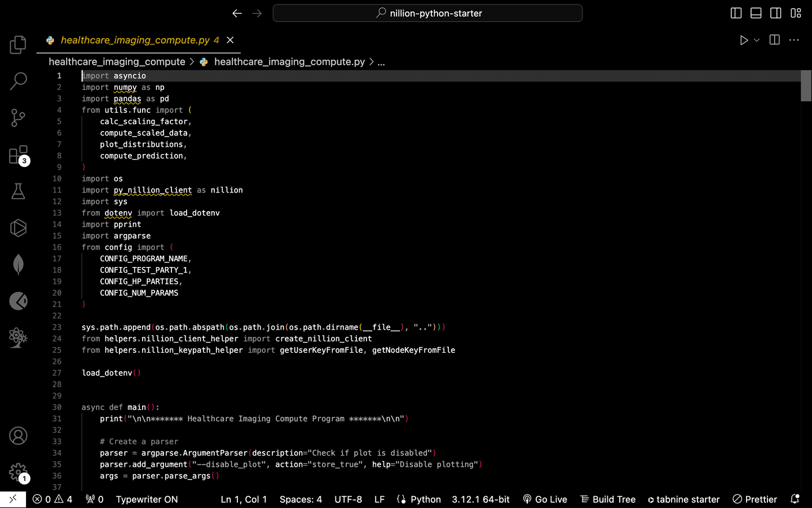Click 'compute_prediction' on line 8
This screenshot has height=508, width=812.
pos(142,156)
